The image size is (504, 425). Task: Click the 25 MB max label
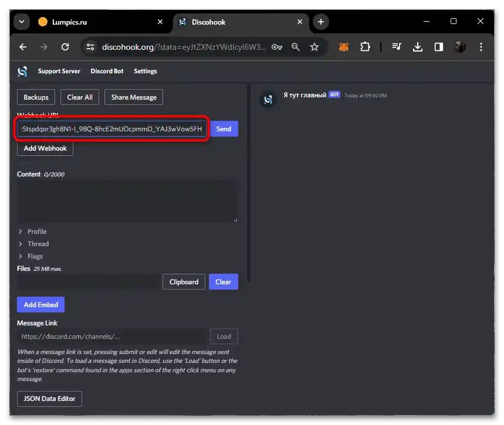(48, 269)
